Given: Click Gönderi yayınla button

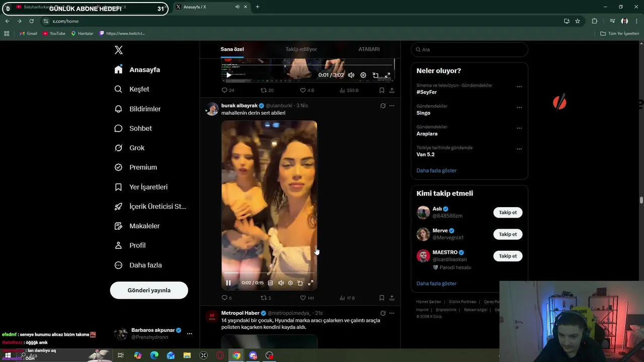Looking at the screenshot, I should click(149, 290).
